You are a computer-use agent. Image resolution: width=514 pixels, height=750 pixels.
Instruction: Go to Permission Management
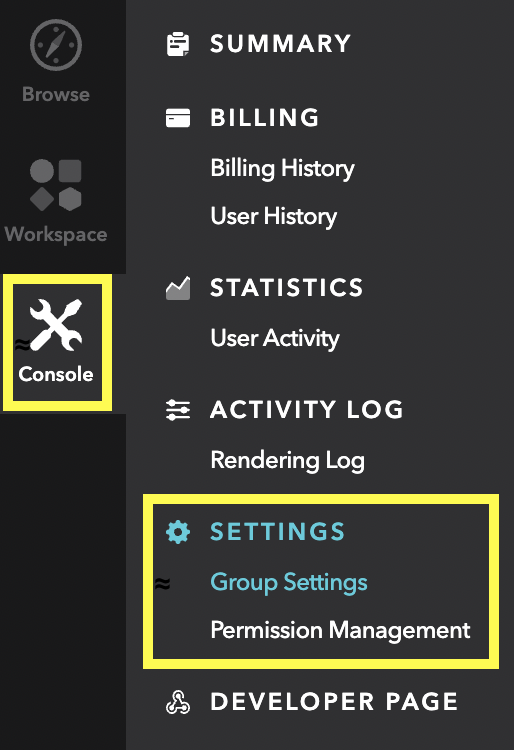340,630
